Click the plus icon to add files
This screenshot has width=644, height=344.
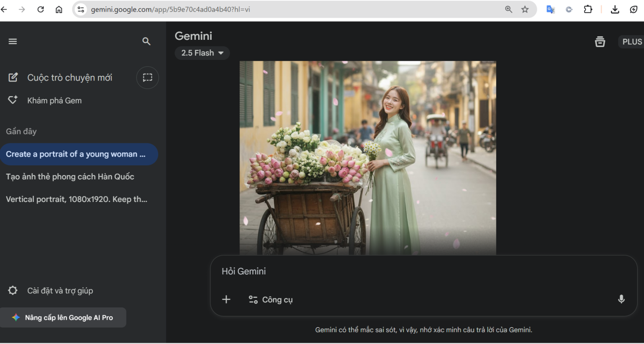pos(226,299)
